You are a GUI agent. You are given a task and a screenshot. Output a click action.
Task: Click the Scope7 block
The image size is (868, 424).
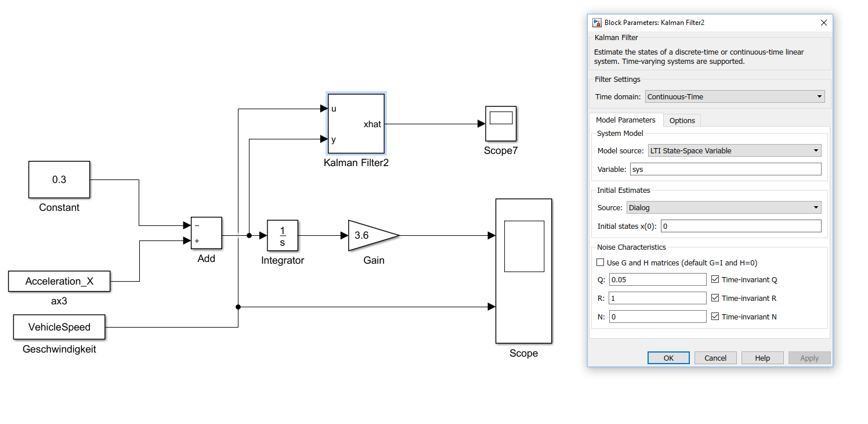[501, 123]
